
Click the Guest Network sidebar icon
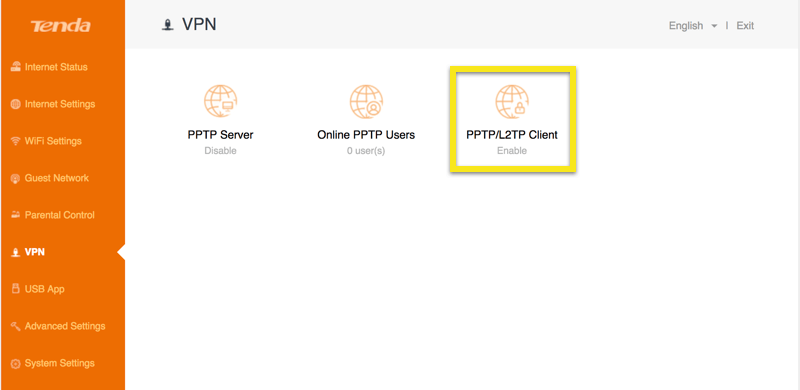pos(15,178)
